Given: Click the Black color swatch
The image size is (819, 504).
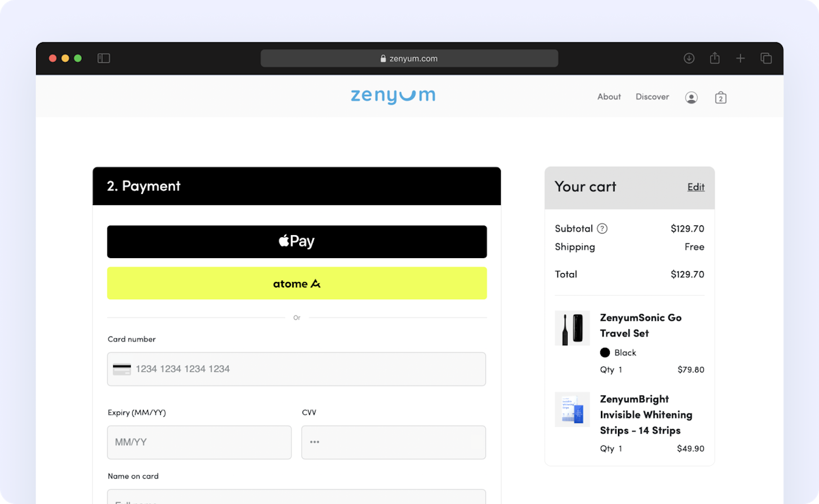Looking at the screenshot, I should click(x=605, y=353).
